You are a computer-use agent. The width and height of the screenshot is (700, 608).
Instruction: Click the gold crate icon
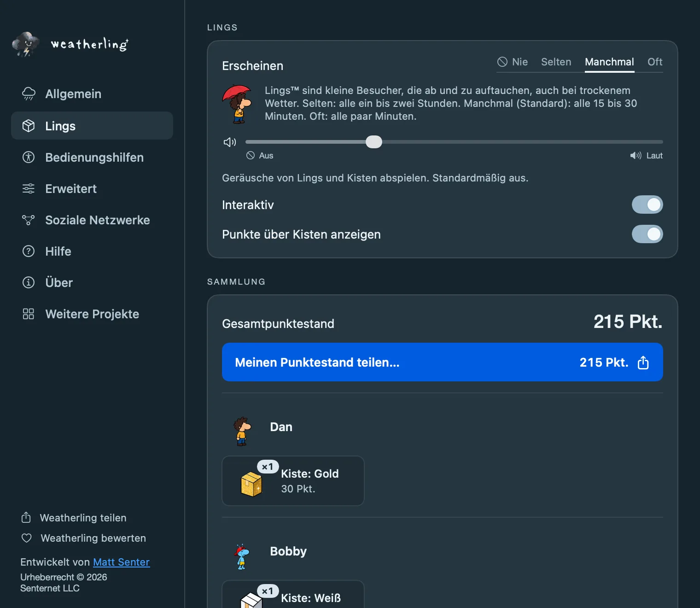click(x=251, y=484)
